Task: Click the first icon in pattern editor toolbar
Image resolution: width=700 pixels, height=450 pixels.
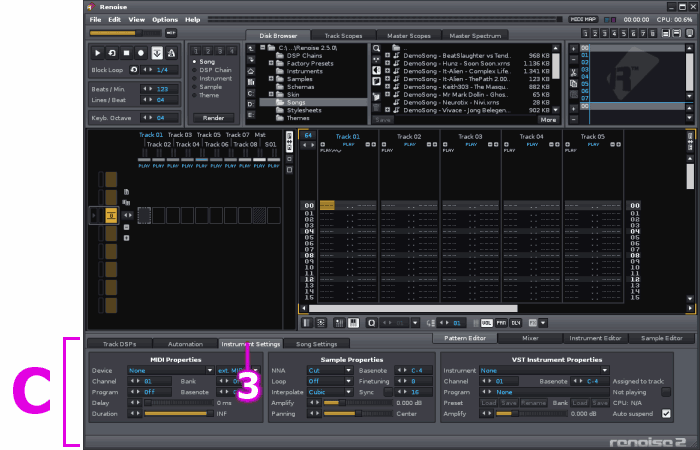Action: [x=307, y=323]
